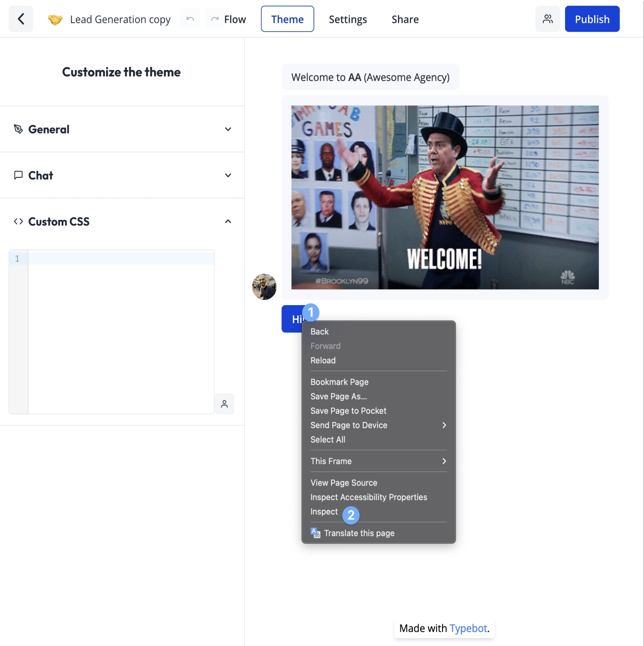Click the user avatar icon in CSS editor
The height and width of the screenshot is (646, 644).
coord(224,404)
